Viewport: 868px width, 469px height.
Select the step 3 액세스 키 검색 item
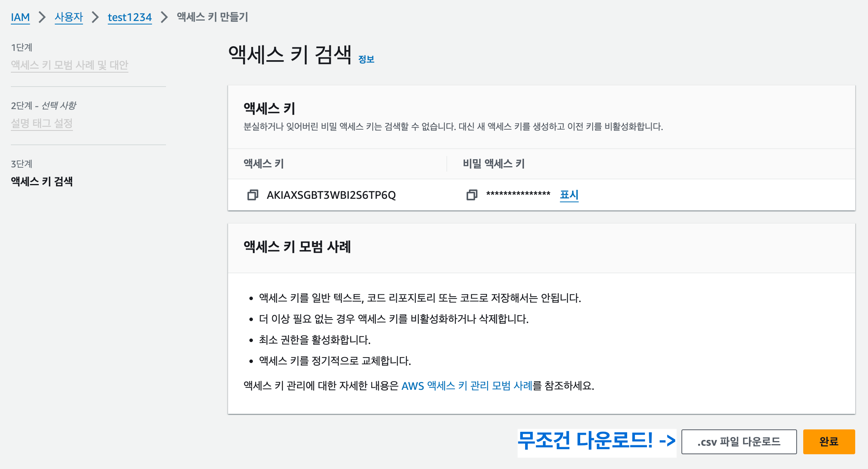tap(42, 181)
